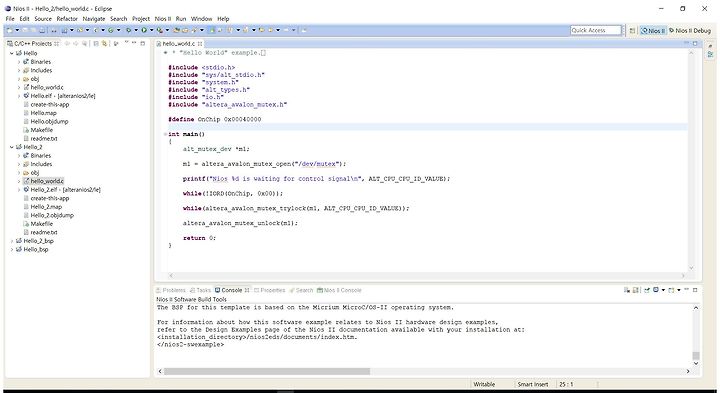The image size is (720, 393).
Task: Select Makefile under Hello_2
Action: [x=41, y=224]
